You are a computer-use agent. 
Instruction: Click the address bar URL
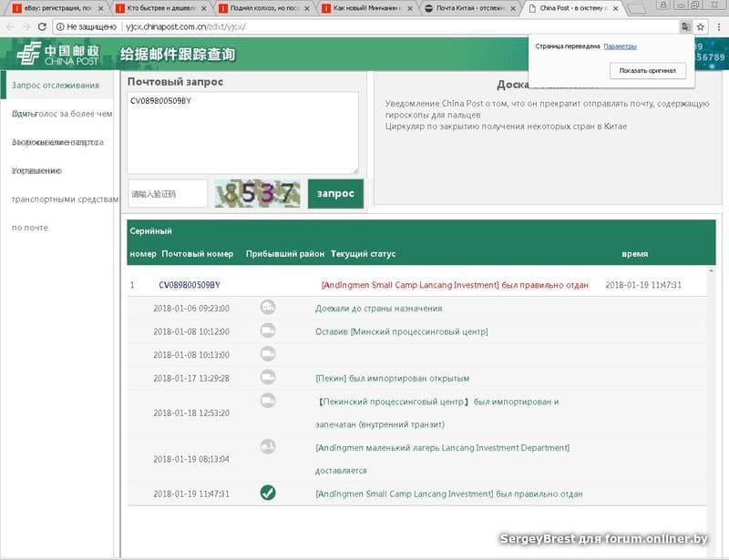click(x=186, y=27)
